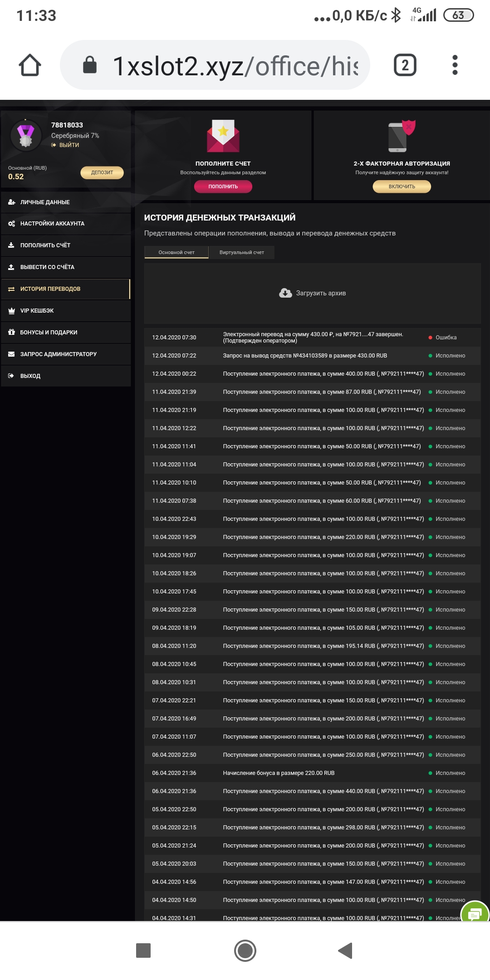Open VIP КЕШБЭК menu item
Viewport: 490px width, 980px height.
(66, 311)
